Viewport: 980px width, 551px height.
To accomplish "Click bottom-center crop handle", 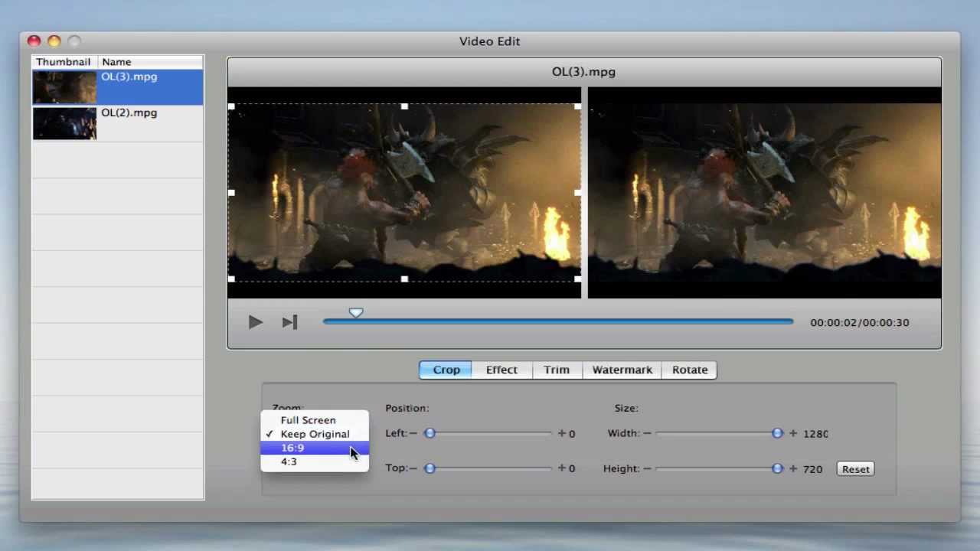I will click(x=404, y=279).
